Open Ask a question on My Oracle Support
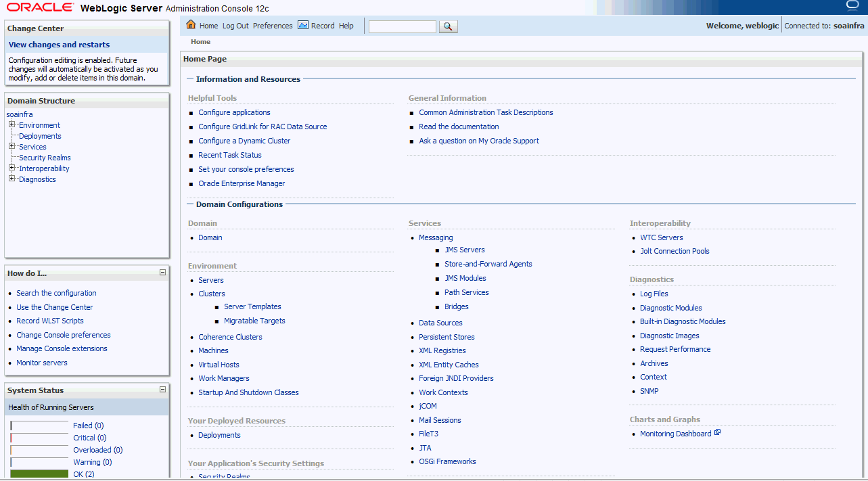Screen dimensions: 868x481 tap(479, 141)
